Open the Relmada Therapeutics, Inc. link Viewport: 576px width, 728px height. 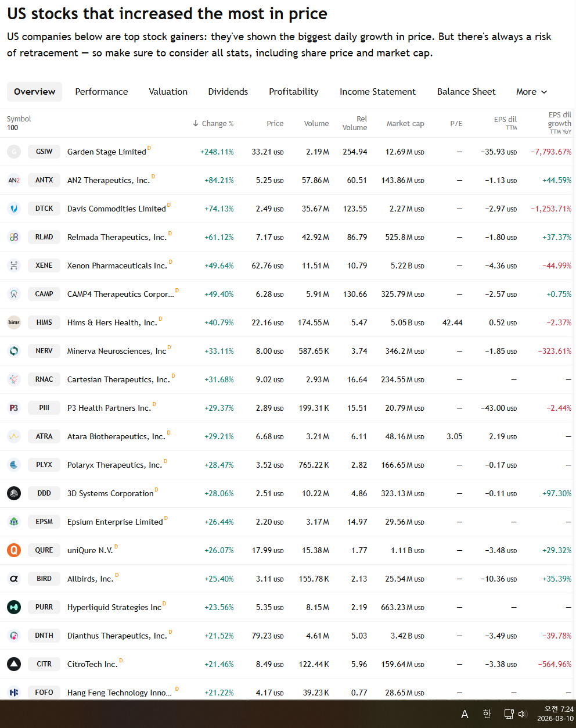(x=117, y=237)
